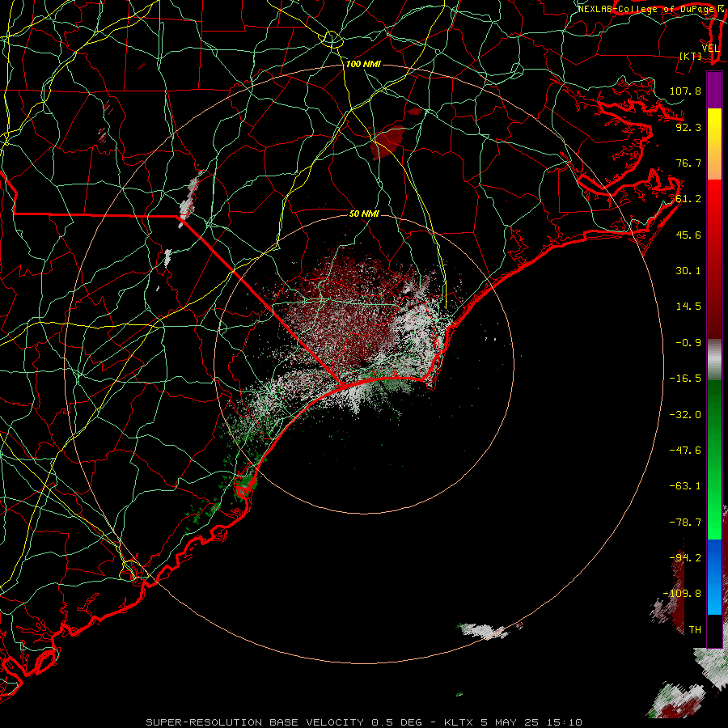Click the 45.6 legend value

point(688,235)
